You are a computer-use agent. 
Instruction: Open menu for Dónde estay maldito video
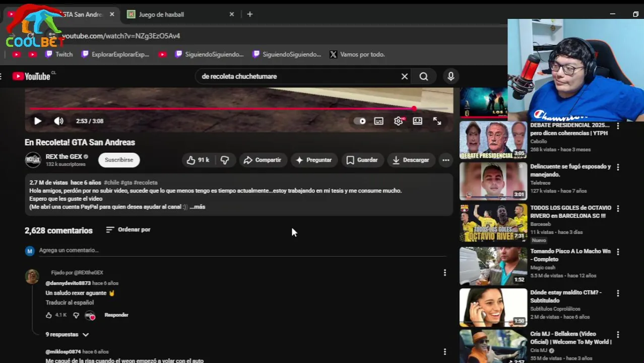tap(618, 293)
